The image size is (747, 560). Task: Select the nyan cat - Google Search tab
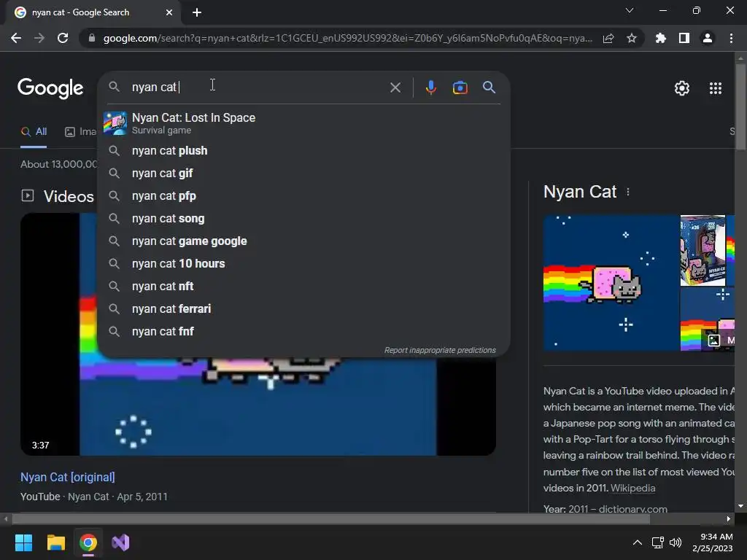coord(93,12)
